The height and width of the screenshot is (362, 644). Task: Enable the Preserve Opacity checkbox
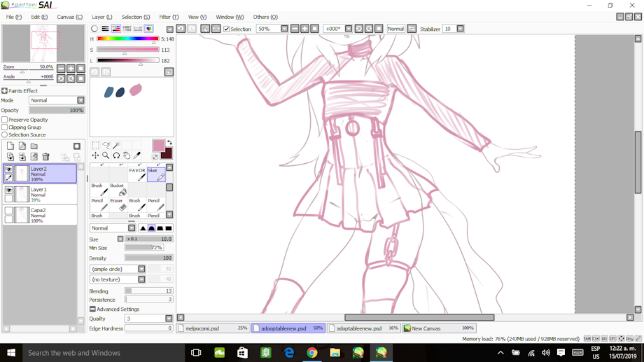pyautogui.click(x=5, y=120)
